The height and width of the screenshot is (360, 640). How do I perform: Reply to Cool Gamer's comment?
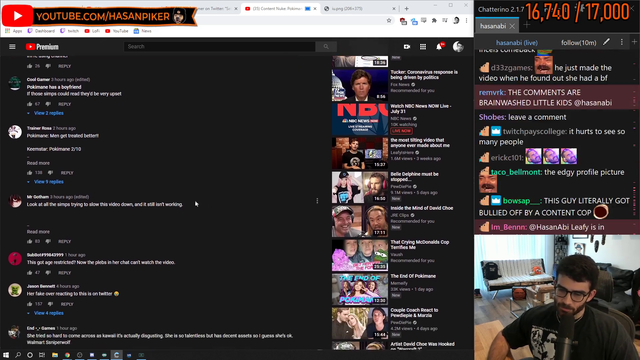click(x=64, y=104)
